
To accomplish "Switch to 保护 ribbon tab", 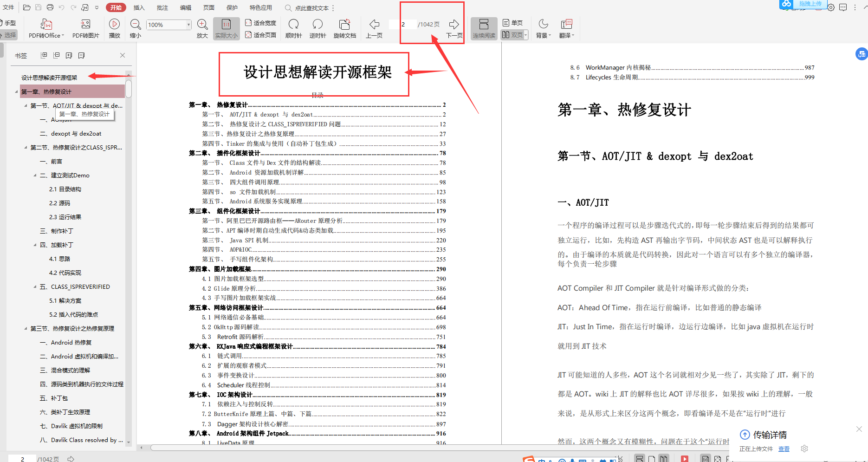I will tap(232, 7).
